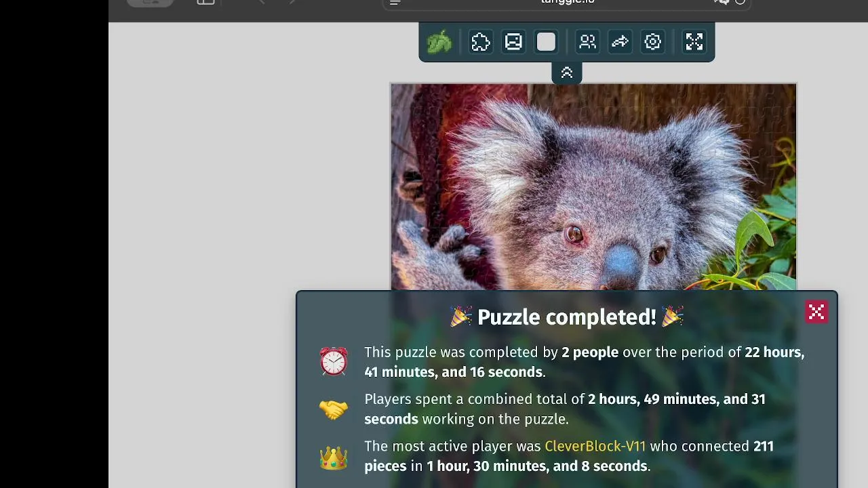Viewport: 868px width, 488px height.
Task: Click the '211 pieces' text
Action: [569, 456]
